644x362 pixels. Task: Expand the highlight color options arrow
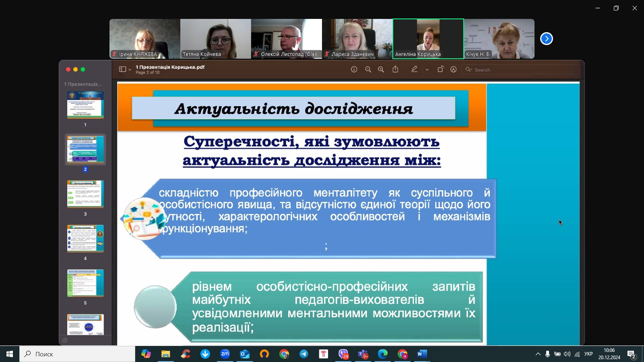click(x=427, y=70)
